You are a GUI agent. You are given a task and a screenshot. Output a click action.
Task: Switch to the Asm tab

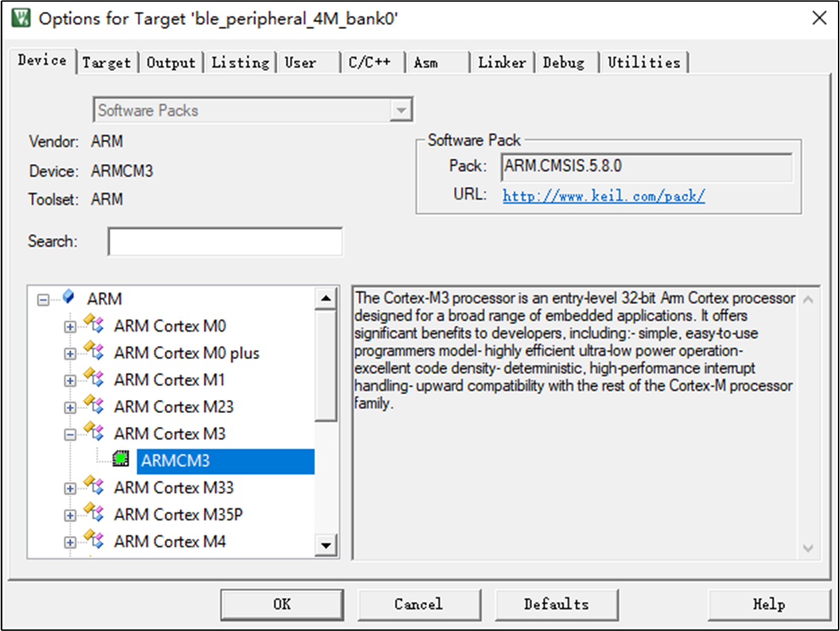click(437, 62)
